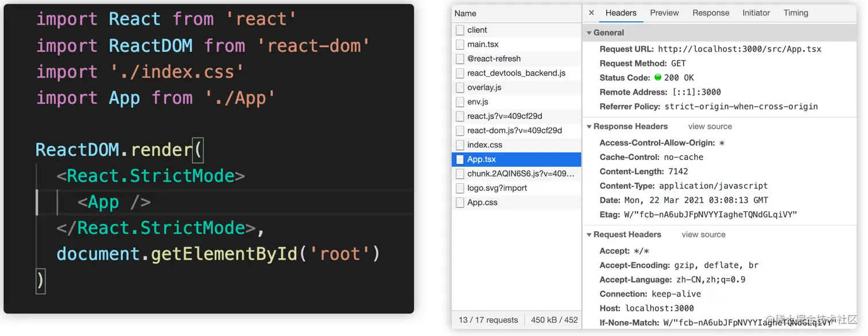Viewport: 868px width, 336px height.
Task: Click the file icon of selected App.tsx
Action: pyautogui.click(x=460, y=159)
